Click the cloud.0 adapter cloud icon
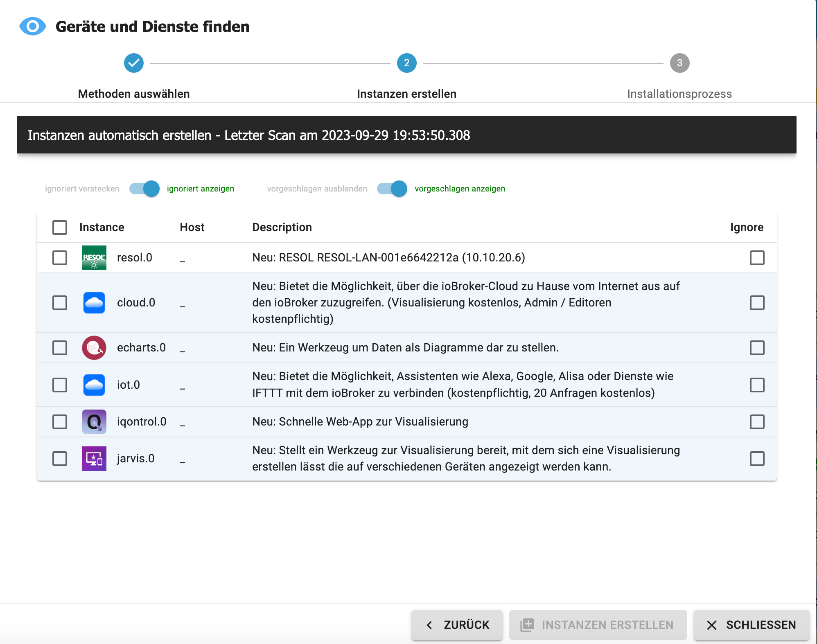The width and height of the screenshot is (817, 644). (x=94, y=303)
